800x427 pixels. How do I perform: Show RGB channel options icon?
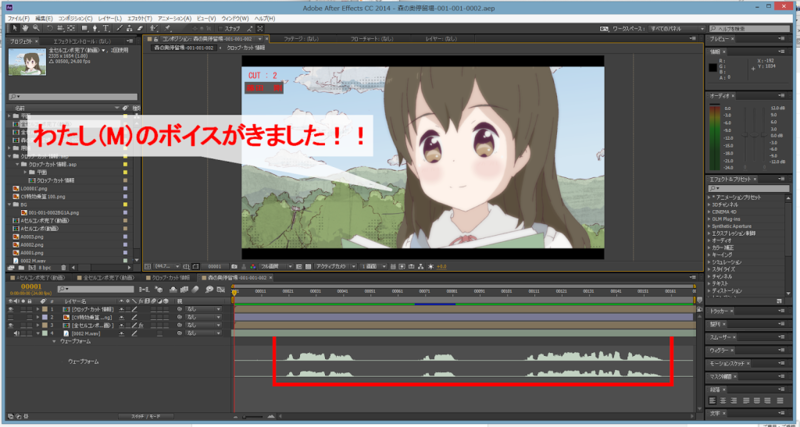tap(253, 266)
